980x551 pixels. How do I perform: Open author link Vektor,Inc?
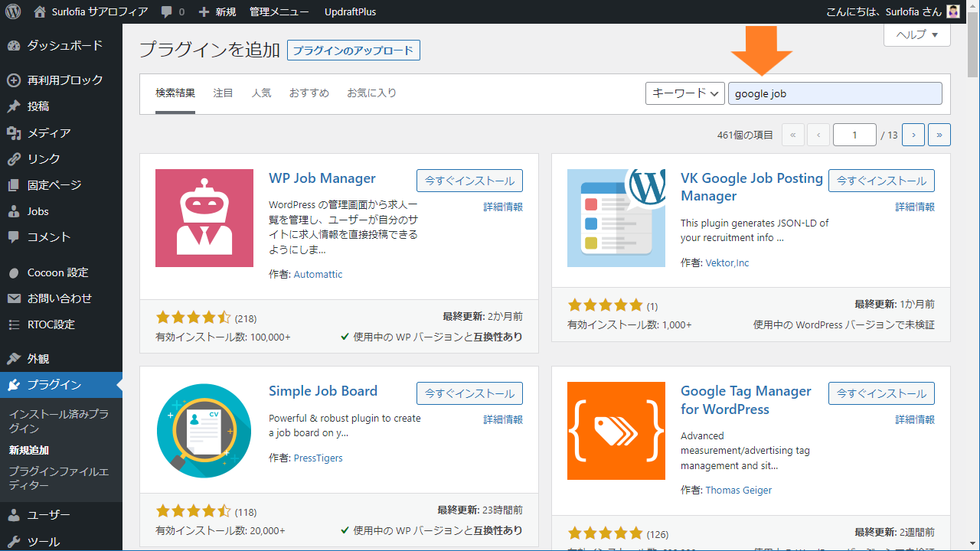pos(727,262)
